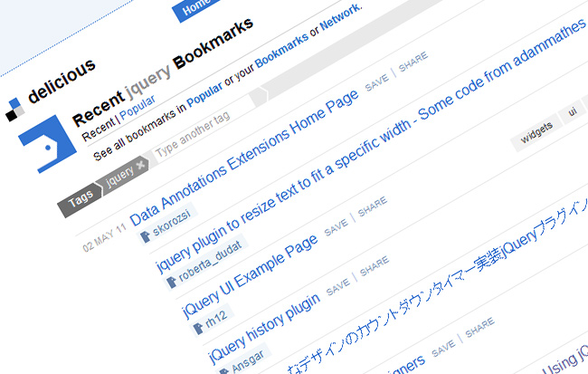Click the widgets tag

pyautogui.click(x=536, y=133)
